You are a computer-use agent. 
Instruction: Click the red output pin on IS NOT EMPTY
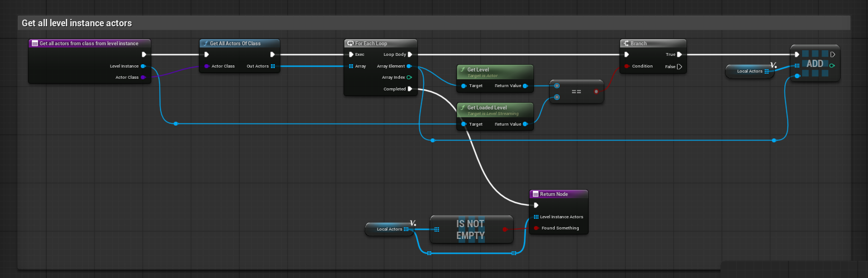[505, 229]
